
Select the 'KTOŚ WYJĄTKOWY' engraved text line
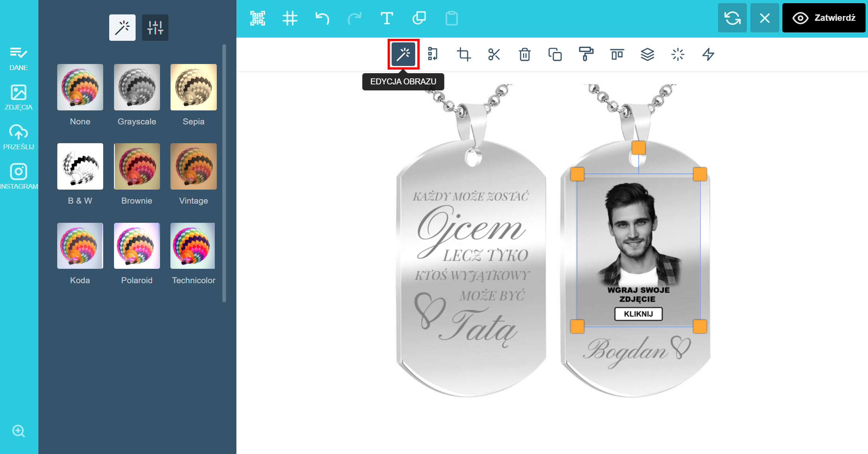472,276
